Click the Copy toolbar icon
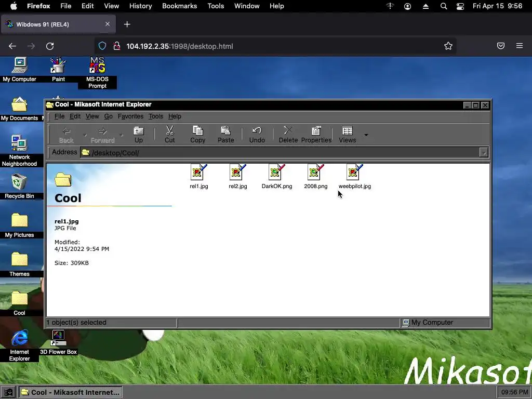532x399 pixels. point(197,135)
